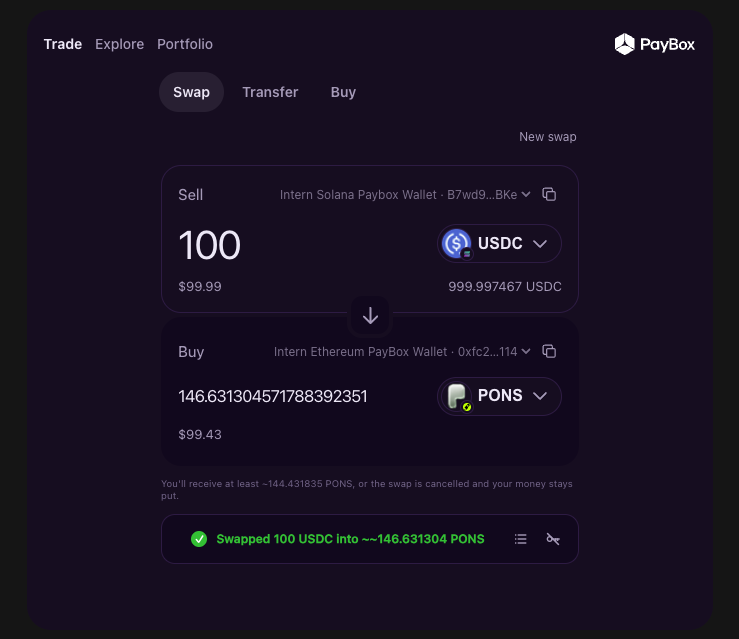Viewport: 739px width, 639px height.
Task: Open transaction details list icon
Action: pos(521,539)
